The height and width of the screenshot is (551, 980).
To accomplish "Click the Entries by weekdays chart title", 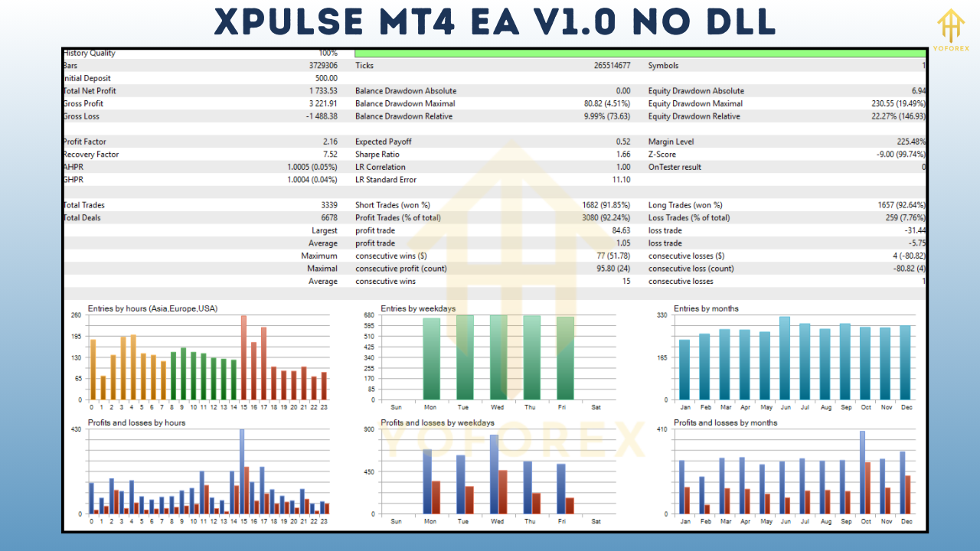I will pos(418,308).
